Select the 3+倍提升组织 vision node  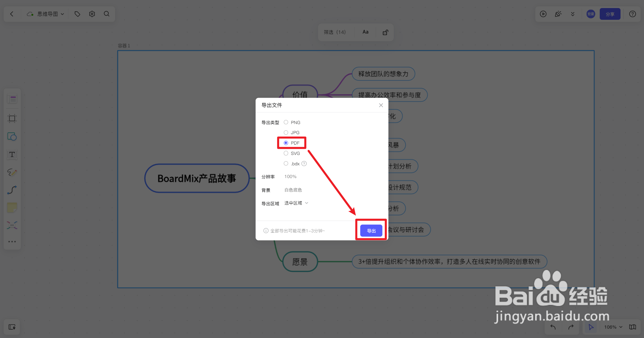click(x=449, y=262)
